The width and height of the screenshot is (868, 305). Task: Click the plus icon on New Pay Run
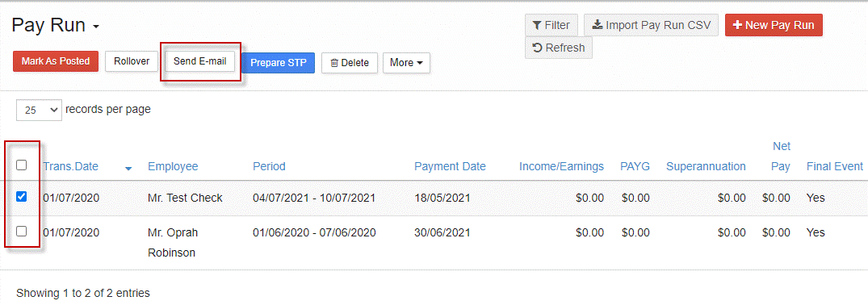coord(737,26)
